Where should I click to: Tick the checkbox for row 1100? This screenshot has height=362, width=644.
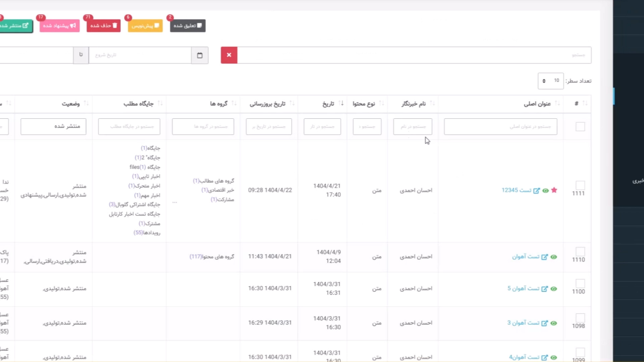coord(580,284)
